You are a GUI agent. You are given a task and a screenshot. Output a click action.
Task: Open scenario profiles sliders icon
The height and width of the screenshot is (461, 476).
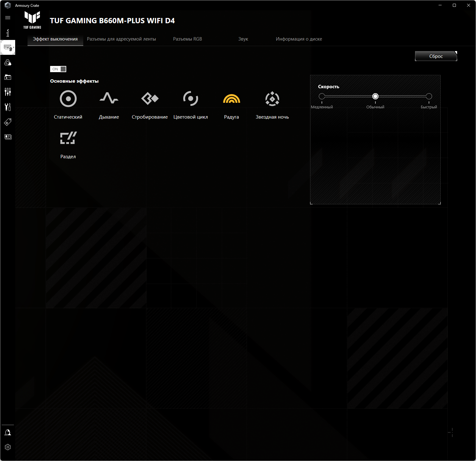click(8, 92)
